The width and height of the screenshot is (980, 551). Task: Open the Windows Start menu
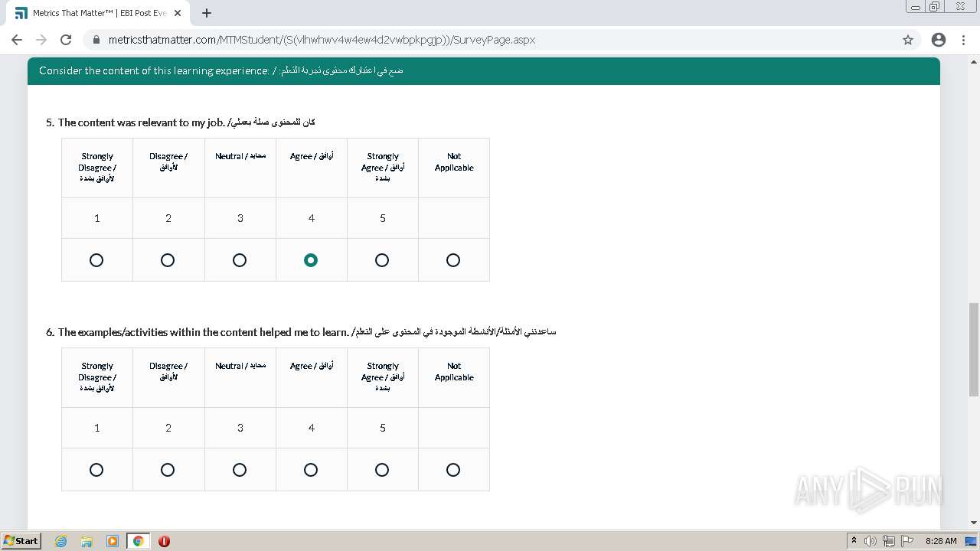point(21,540)
